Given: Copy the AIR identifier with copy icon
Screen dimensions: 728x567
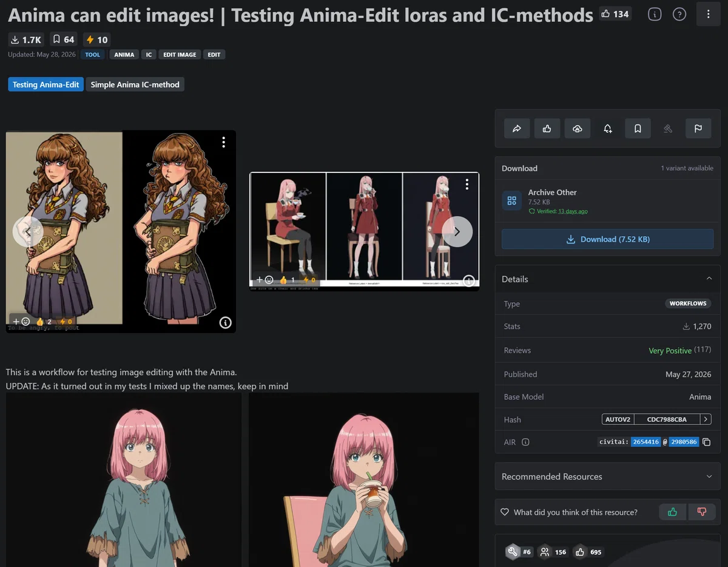Looking at the screenshot, I should point(706,442).
